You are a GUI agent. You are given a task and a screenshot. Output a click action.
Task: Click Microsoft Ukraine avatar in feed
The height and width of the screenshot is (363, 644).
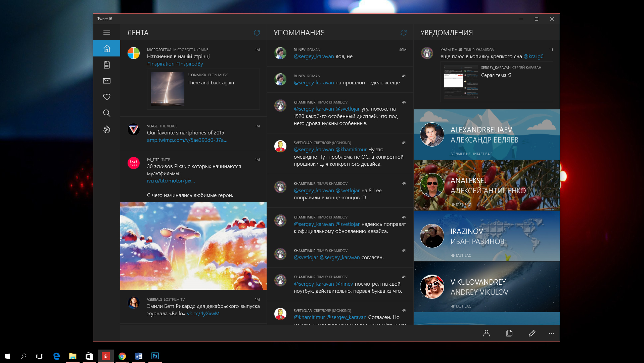point(134,53)
